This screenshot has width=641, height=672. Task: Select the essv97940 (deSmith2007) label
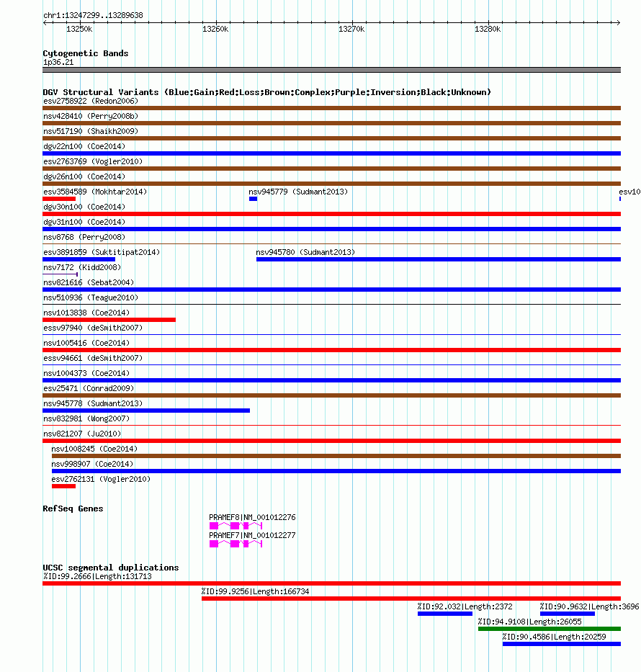[x=93, y=328]
